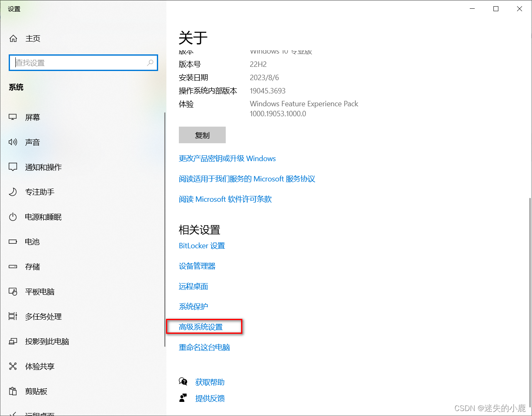This screenshot has width=532, height=416.
Task: Open 投影到此电脑 settings page
Action: tap(47, 342)
